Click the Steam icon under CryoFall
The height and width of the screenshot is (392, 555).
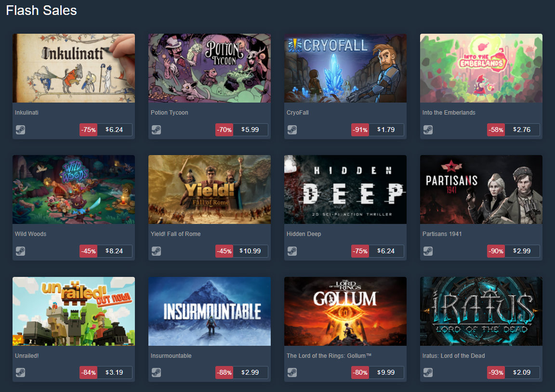[x=292, y=130]
